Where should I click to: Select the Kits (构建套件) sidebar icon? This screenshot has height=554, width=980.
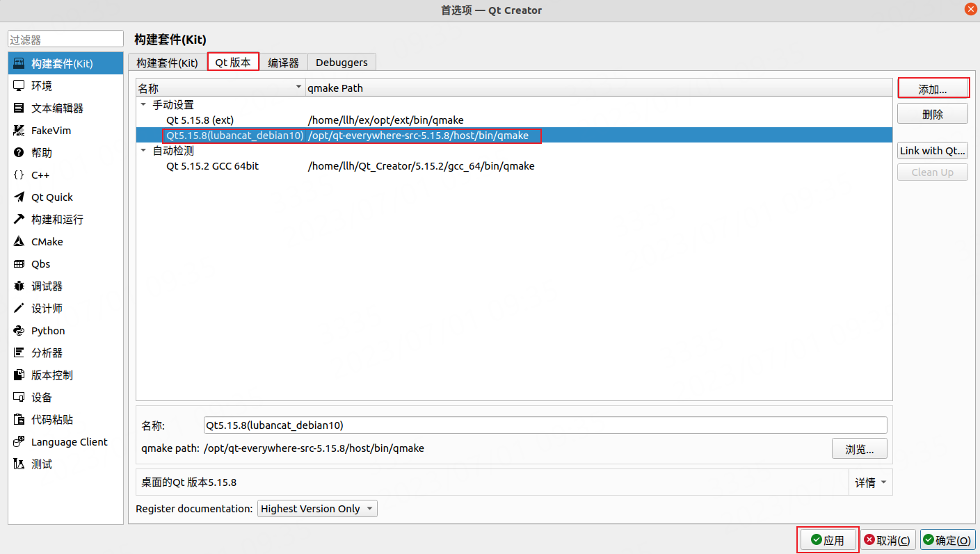(19, 64)
